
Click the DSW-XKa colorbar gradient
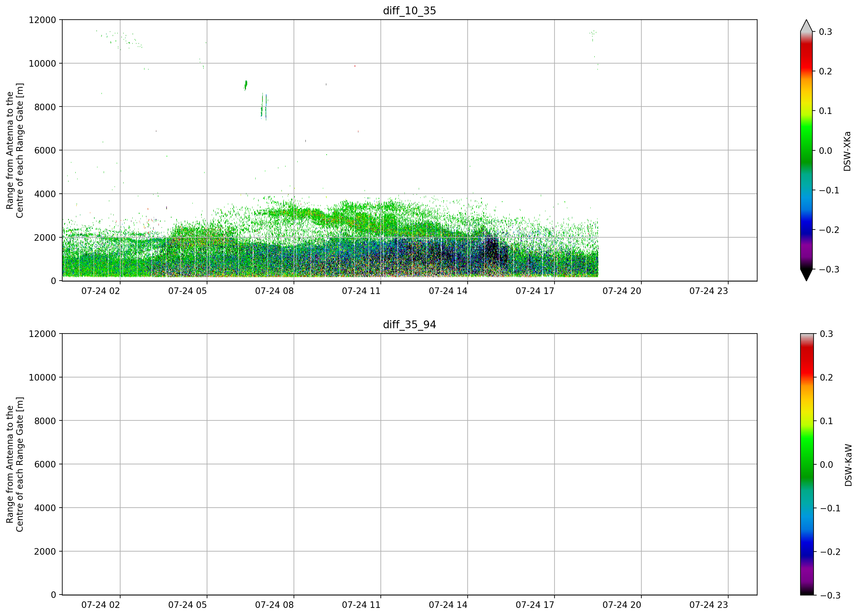tap(806, 150)
